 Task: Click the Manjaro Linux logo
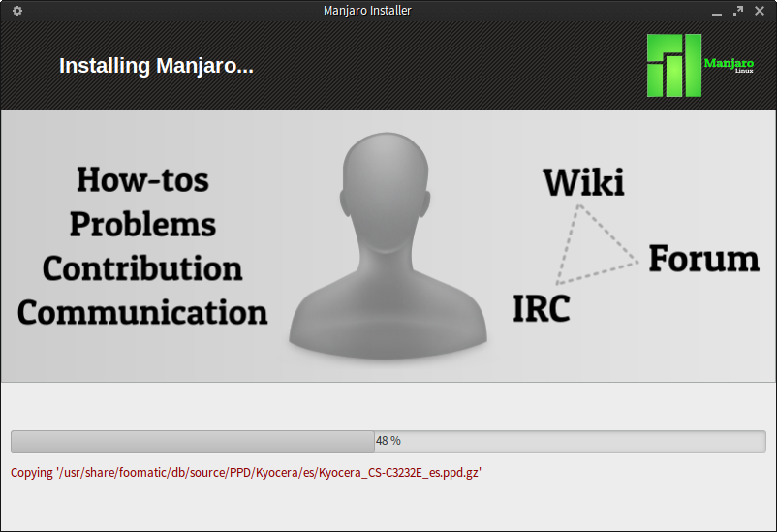700,66
